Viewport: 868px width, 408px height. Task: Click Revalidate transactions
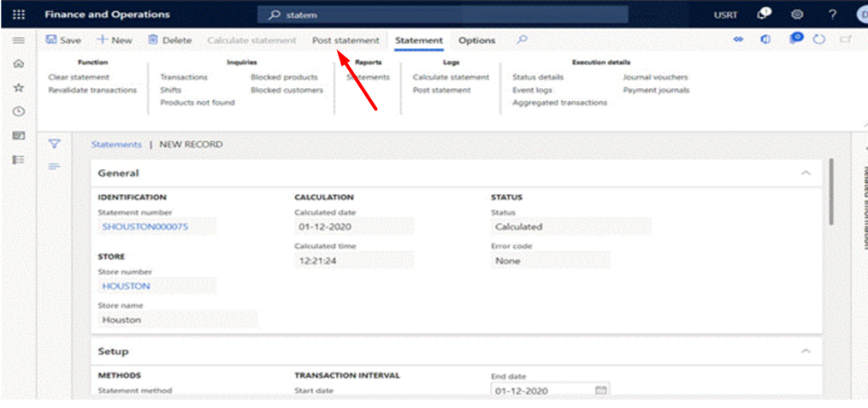(92, 90)
